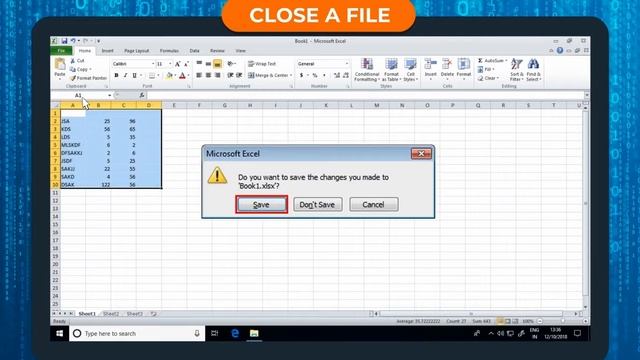Screen dimensions: 640x360
Task: Click the Save icon in quick access toolbar
Action: click(x=64, y=41)
